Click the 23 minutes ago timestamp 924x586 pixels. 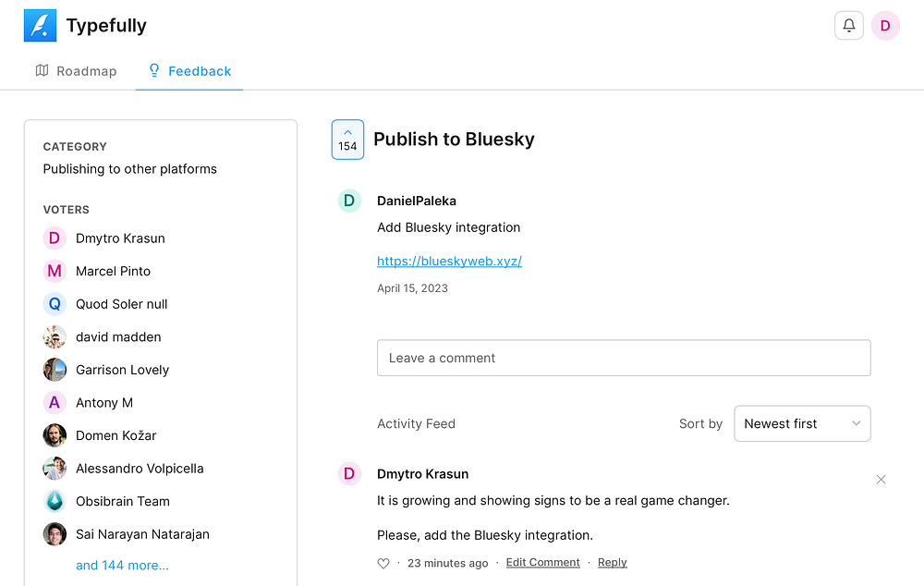coord(447,563)
